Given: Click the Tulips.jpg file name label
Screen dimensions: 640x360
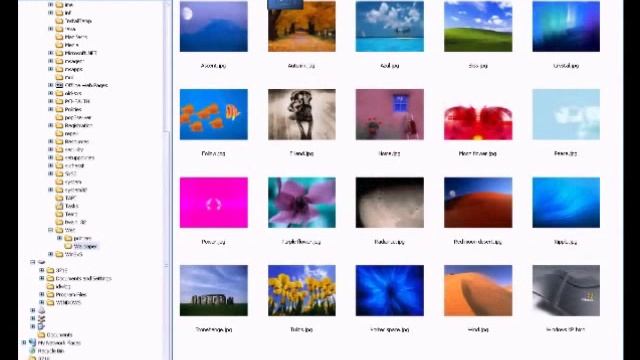Looking at the screenshot, I should coord(302,329).
